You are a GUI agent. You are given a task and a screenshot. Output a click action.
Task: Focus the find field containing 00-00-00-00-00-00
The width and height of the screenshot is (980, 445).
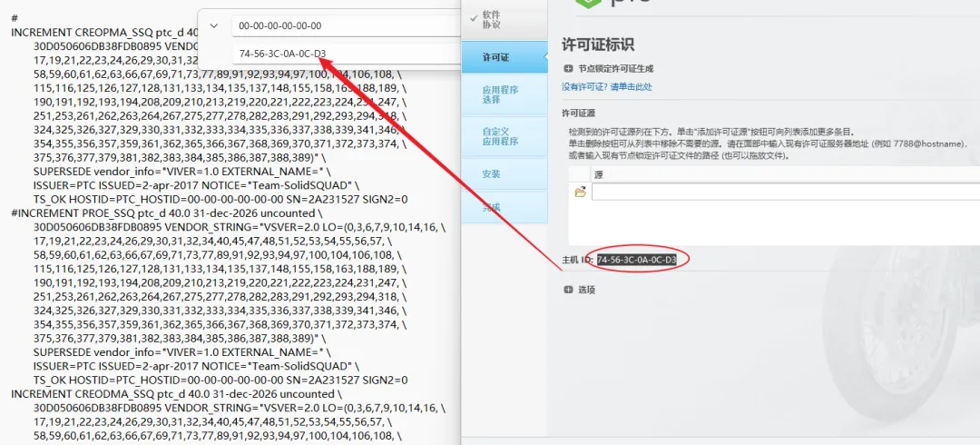pyautogui.click(x=347, y=25)
